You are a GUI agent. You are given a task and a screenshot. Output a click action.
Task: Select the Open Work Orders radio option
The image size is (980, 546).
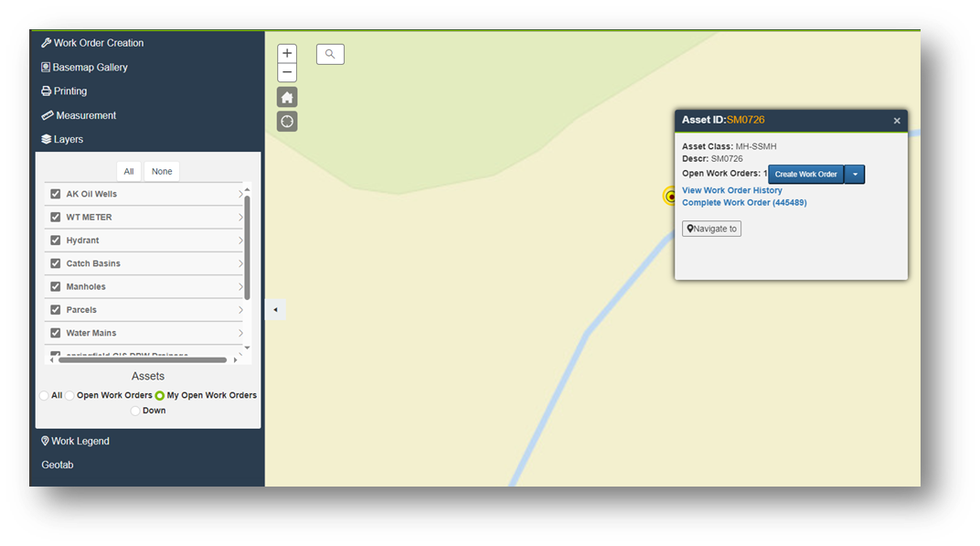click(x=69, y=396)
